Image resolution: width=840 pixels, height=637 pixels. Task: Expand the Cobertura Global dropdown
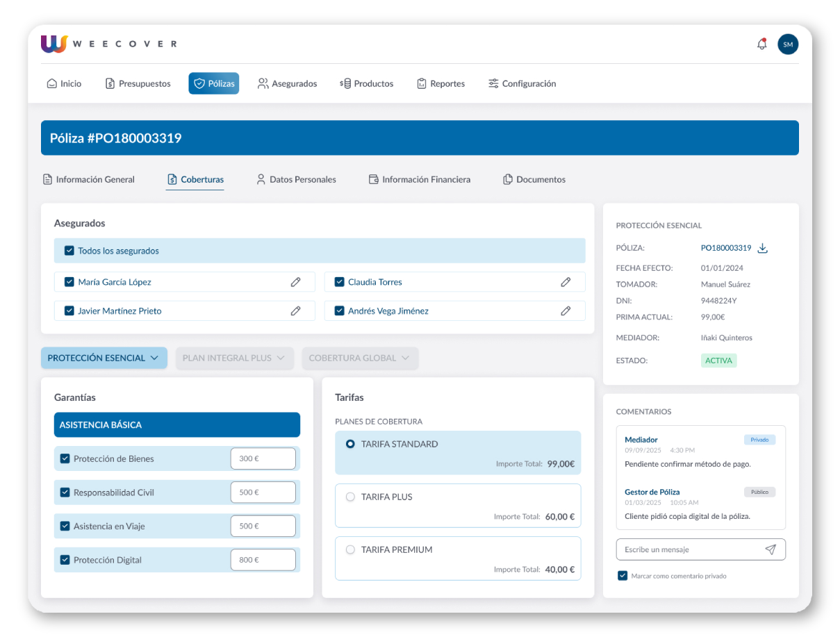(x=360, y=358)
